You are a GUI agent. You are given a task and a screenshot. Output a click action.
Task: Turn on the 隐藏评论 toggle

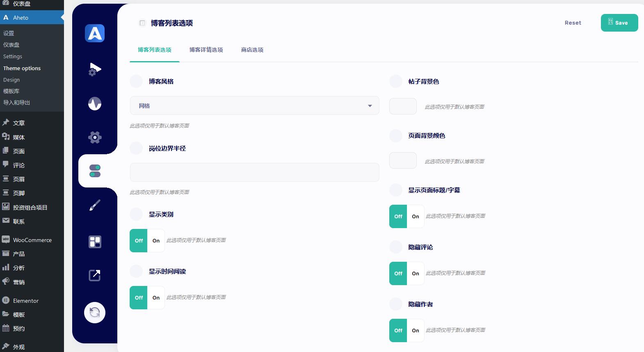point(415,274)
